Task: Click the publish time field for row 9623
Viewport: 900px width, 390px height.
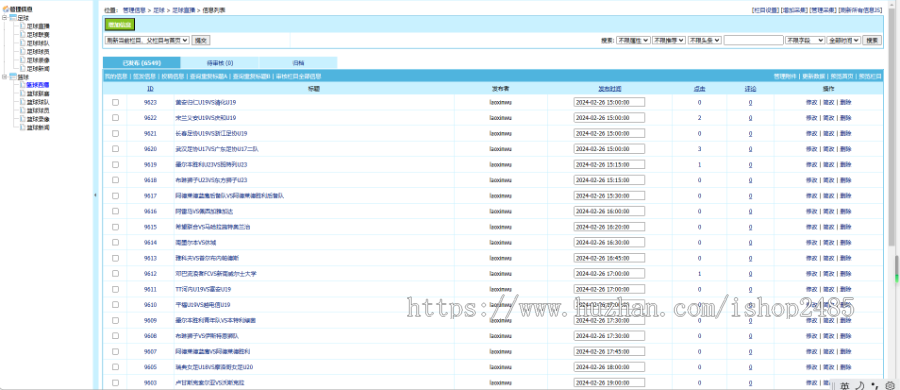Action: tap(609, 102)
